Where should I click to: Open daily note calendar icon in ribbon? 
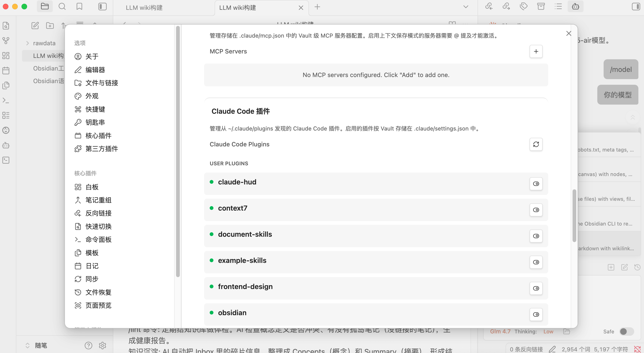click(x=6, y=71)
